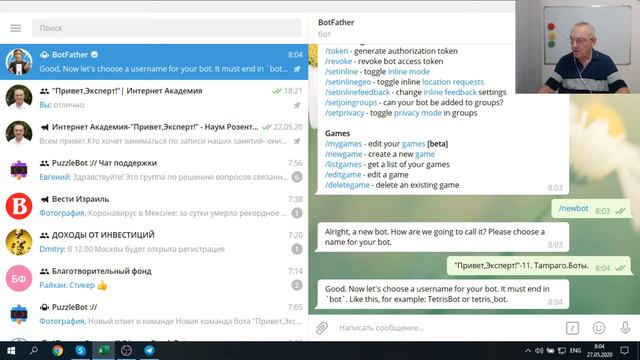Click the /setprivacy command link
640x360 pixels.
pos(344,113)
